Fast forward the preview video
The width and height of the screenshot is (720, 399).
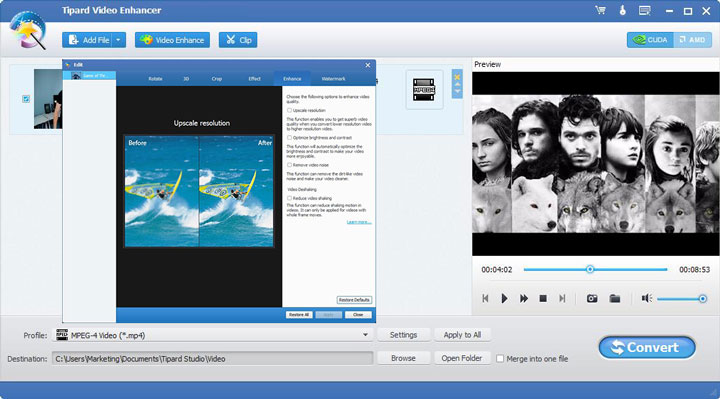(523, 298)
